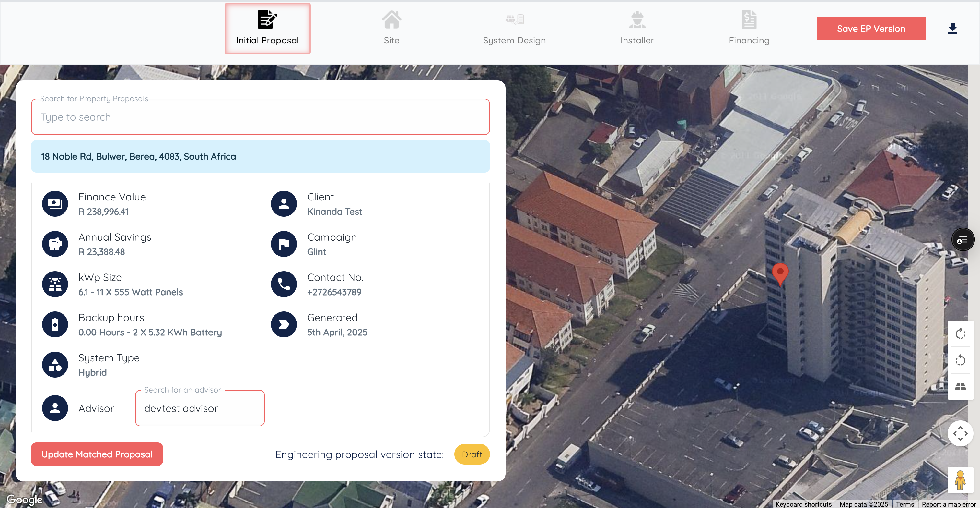The width and height of the screenshot is (980, 508).
Task: Toggle map tilt view
Action: coord(960,387)
